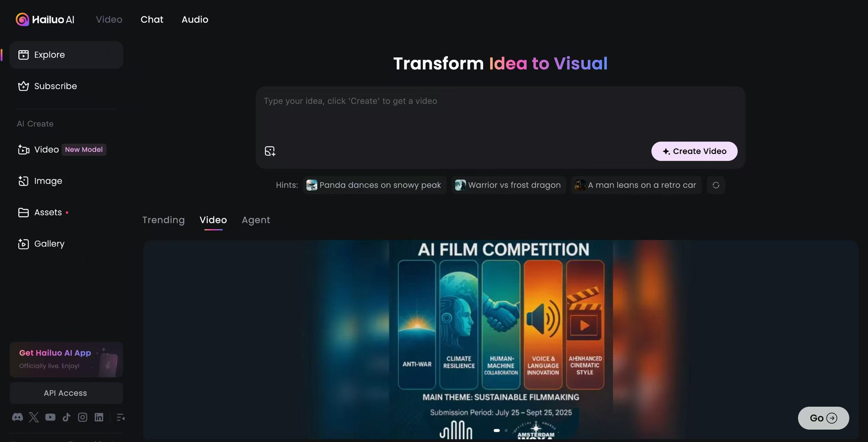Open the Discord link icon
Screen dimensions: 868x442
(x=17, y=417)
